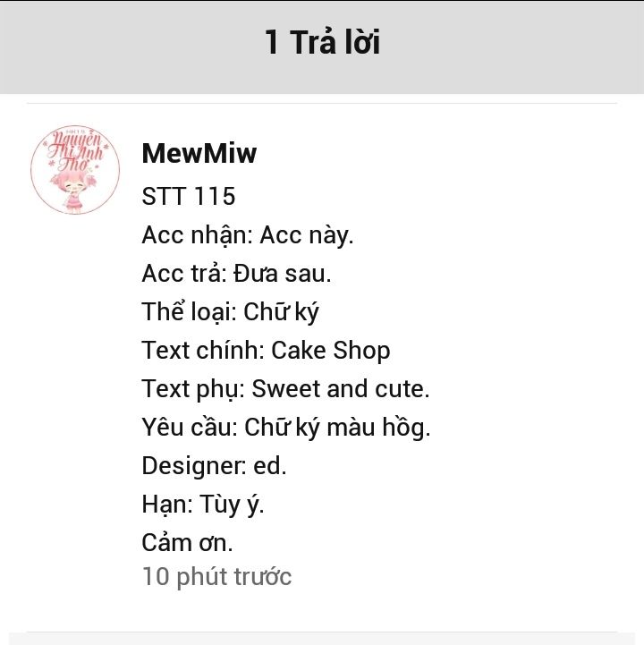Tap the 'Text chính: Cake Shop' line
Screen dimensions: 644x645
click(266, 351)
